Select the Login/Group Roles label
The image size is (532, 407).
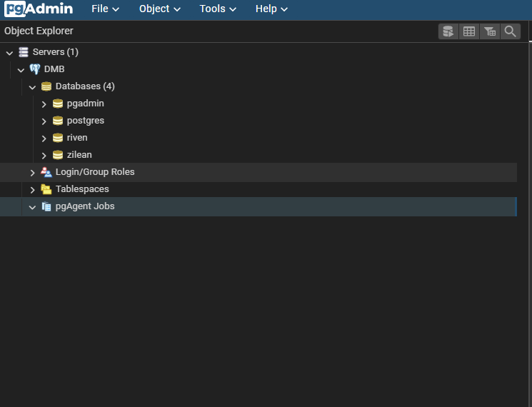click(95, 172)
